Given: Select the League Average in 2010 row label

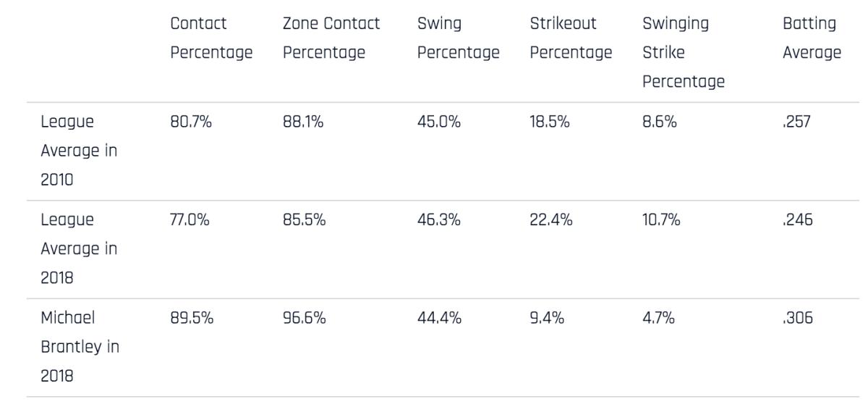Looking at the screenshot, I should click(x=79, y=151).
